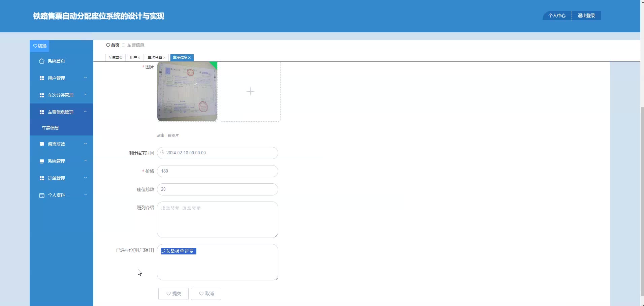Image resolution: width=644 pixels, height=306 pixels.
Task: Click the 点击上传图片 hint text
Action: click(168, 135)
